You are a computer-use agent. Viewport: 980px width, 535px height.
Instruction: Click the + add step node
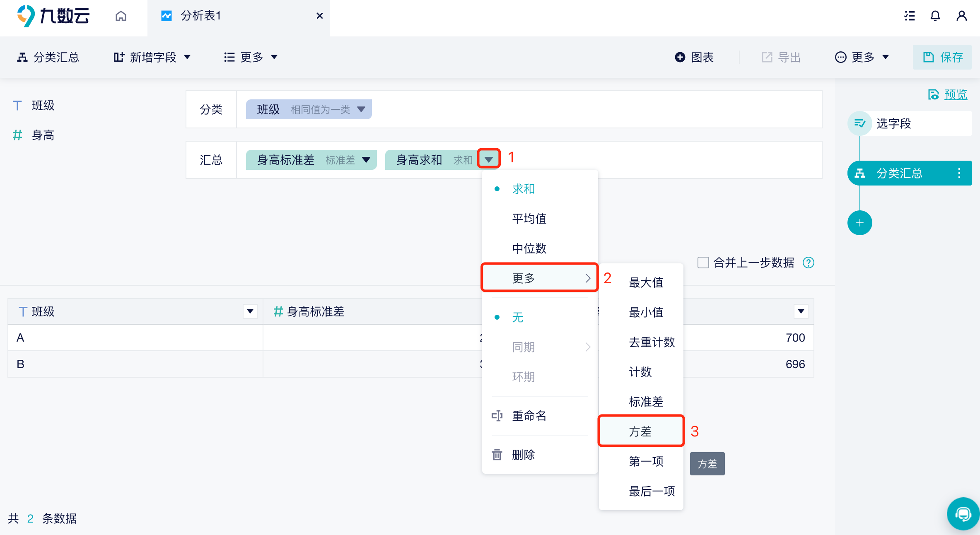[862, 223]
